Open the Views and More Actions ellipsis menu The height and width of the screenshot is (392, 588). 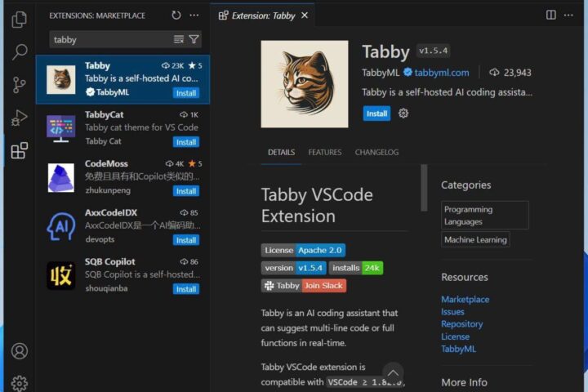pos(194,16)
